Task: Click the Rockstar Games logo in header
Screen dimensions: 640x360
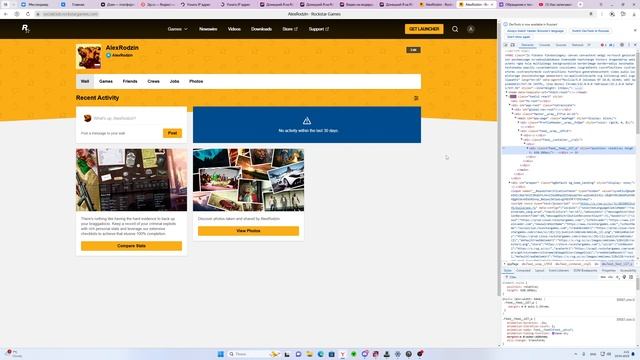Action: (25, 29)
